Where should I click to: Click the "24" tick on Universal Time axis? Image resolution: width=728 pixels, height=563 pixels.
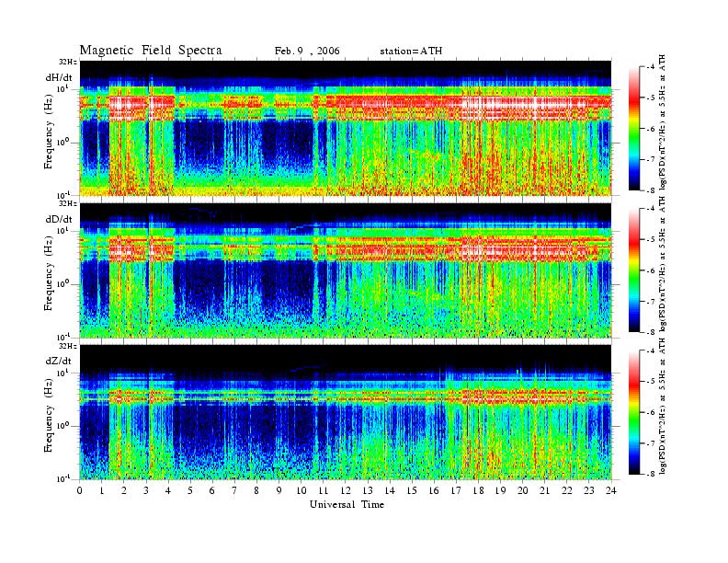tap(611, 490)
